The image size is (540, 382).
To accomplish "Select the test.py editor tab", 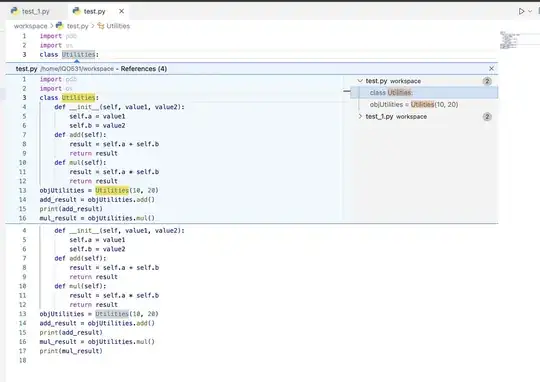I will point(94,11).
